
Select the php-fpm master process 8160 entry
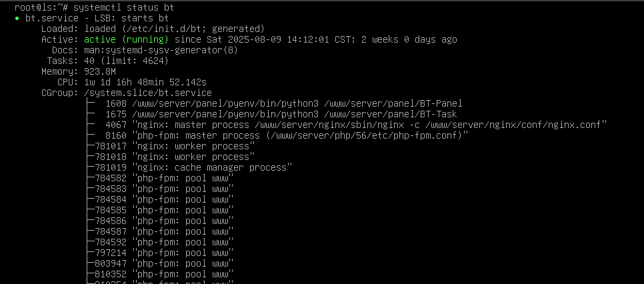287,135
